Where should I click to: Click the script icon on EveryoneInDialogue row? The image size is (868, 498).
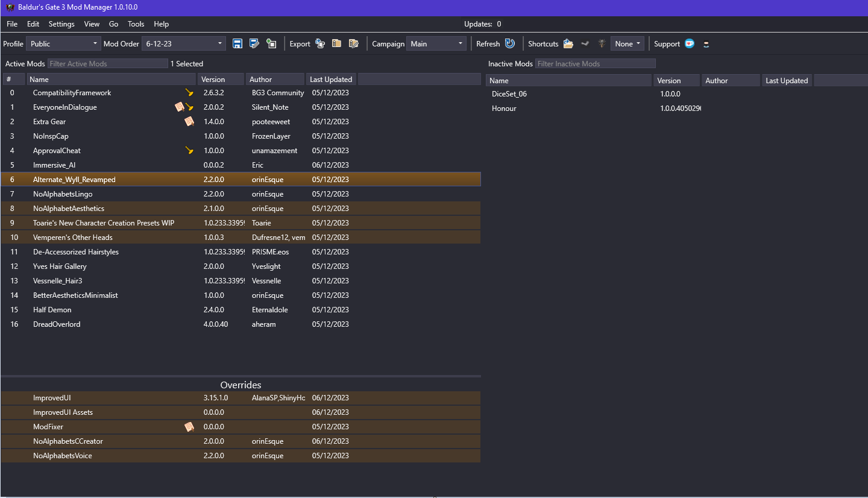[179, 107]
